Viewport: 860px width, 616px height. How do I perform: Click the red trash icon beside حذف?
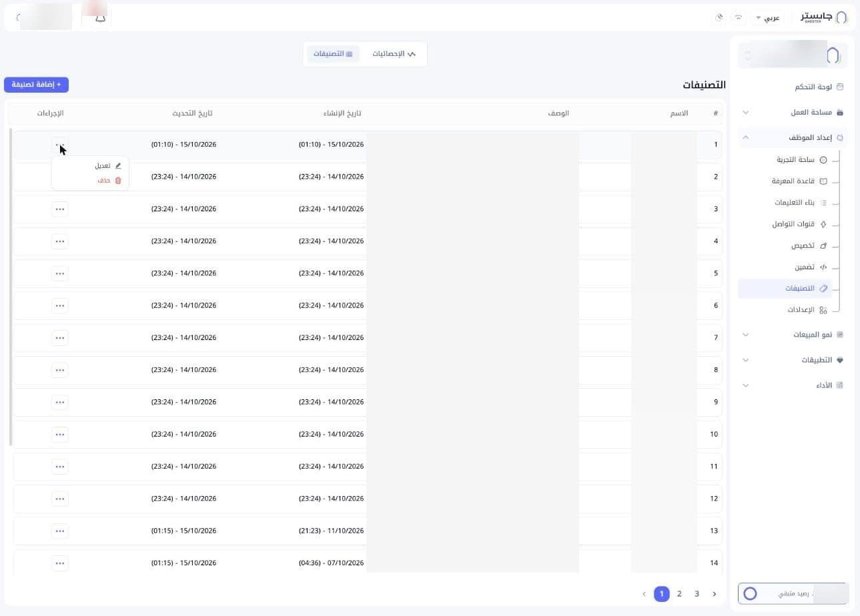pyautogui.click(x=118, y=180)
